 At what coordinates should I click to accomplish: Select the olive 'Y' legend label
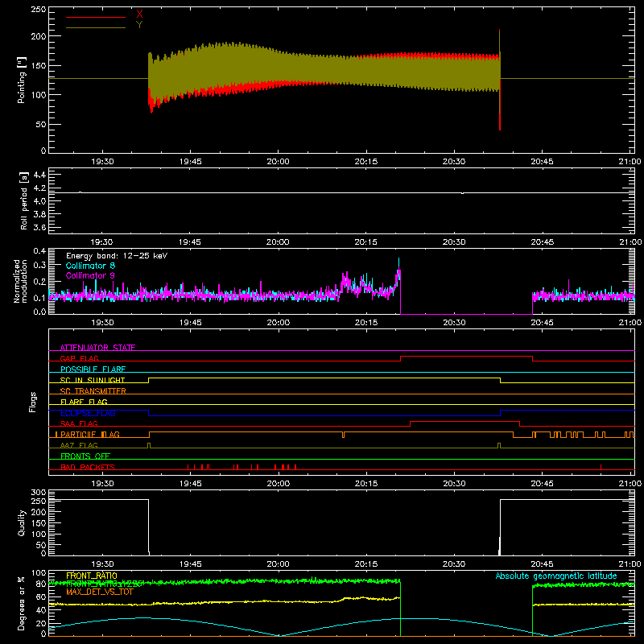[x=139, y=25]
